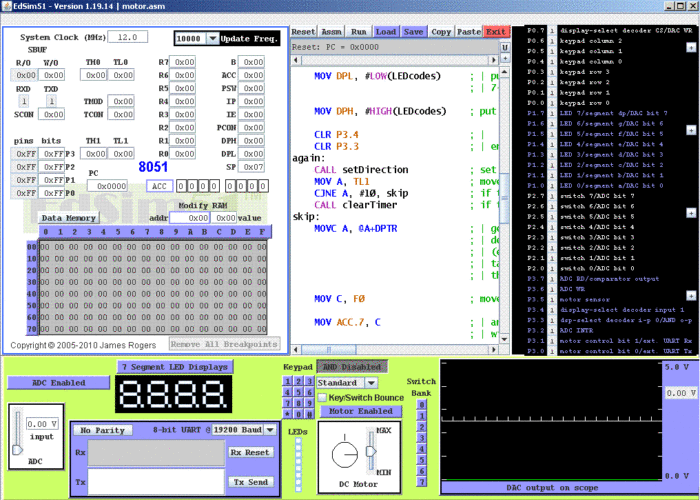The image size is (700, 500).
Task: Click the plus expander next to motor sensor row
Action: 691,296
